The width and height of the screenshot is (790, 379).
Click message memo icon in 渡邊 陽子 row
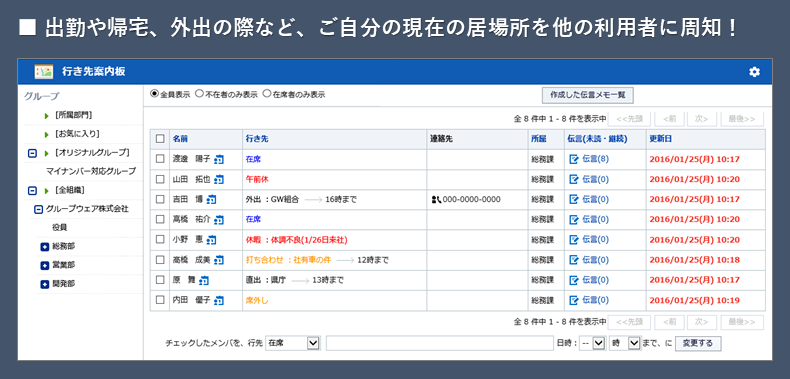[573, 159]
